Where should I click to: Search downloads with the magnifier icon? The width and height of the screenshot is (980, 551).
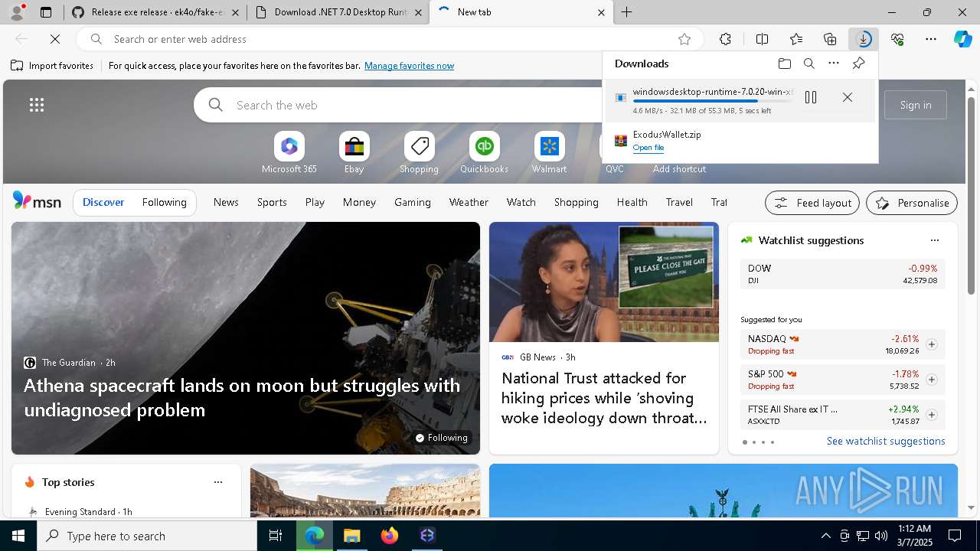[809, 64]
